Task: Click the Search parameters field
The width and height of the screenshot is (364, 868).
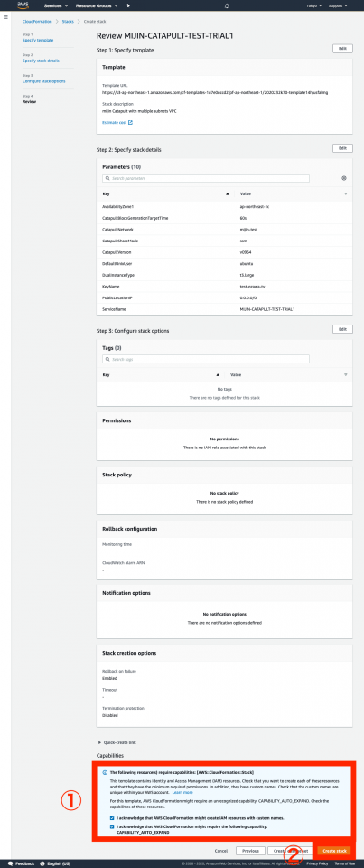Action: tap(206, 179)
